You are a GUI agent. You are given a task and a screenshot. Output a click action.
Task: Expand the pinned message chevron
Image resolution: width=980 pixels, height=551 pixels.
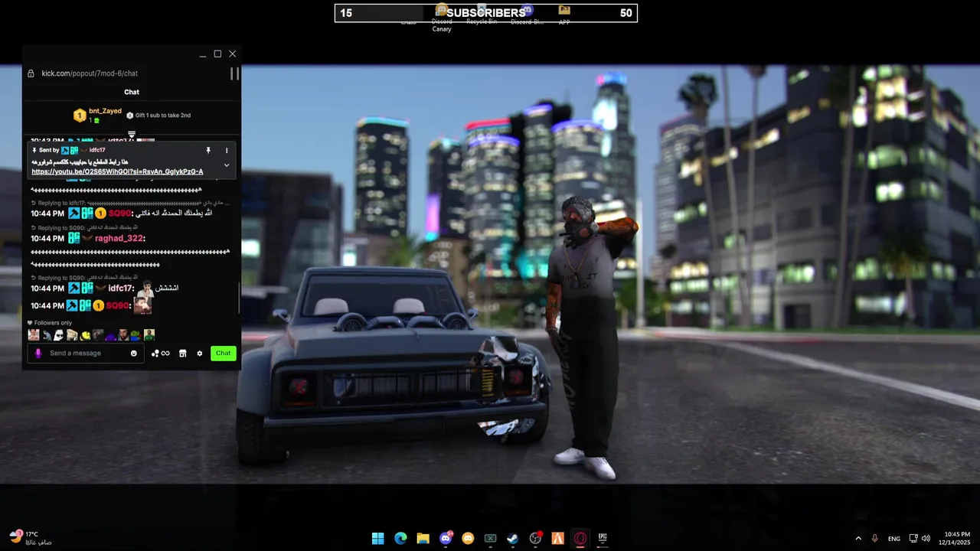point(227,165)
